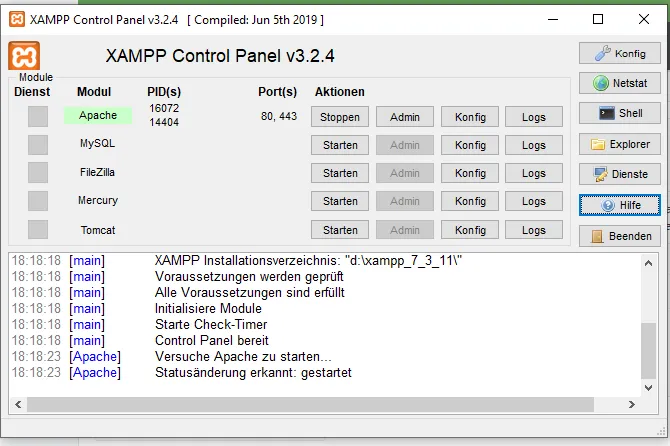Click the log scroll-down arrow

click(x=648, y=388)
